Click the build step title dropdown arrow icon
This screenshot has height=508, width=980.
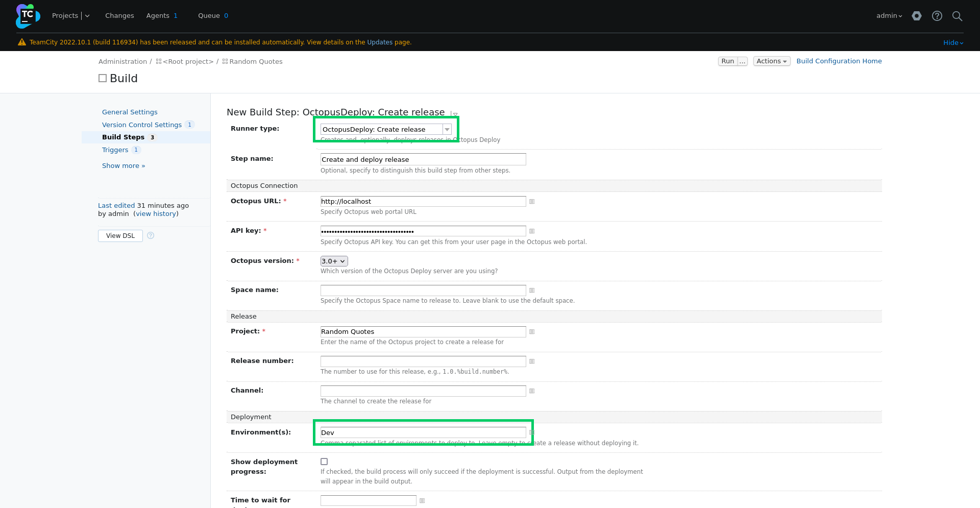point(455,114)
